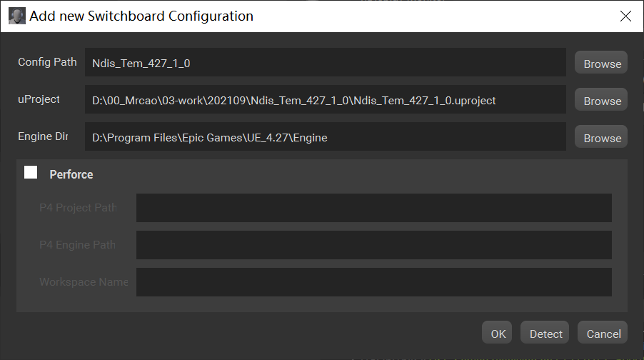The height and width of the screenshot is (360, 644).
Task: Confirm the configuration with OK
Action: tap(497, 332)
